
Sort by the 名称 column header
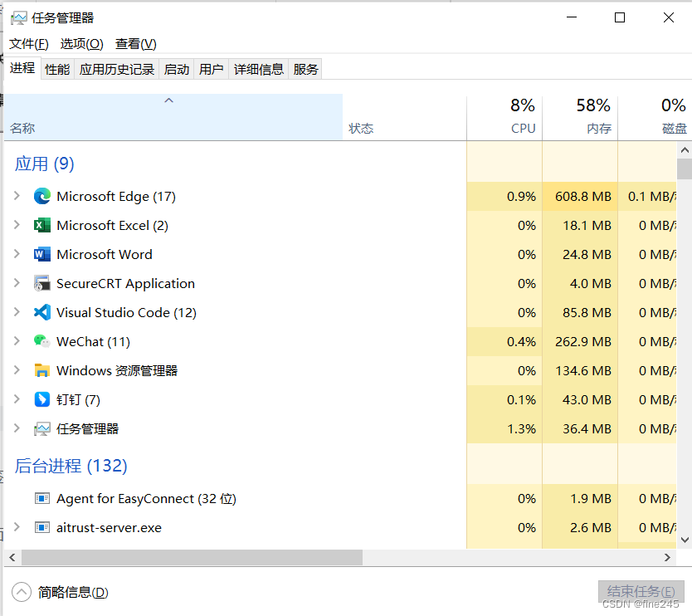[x=173, y=117]
